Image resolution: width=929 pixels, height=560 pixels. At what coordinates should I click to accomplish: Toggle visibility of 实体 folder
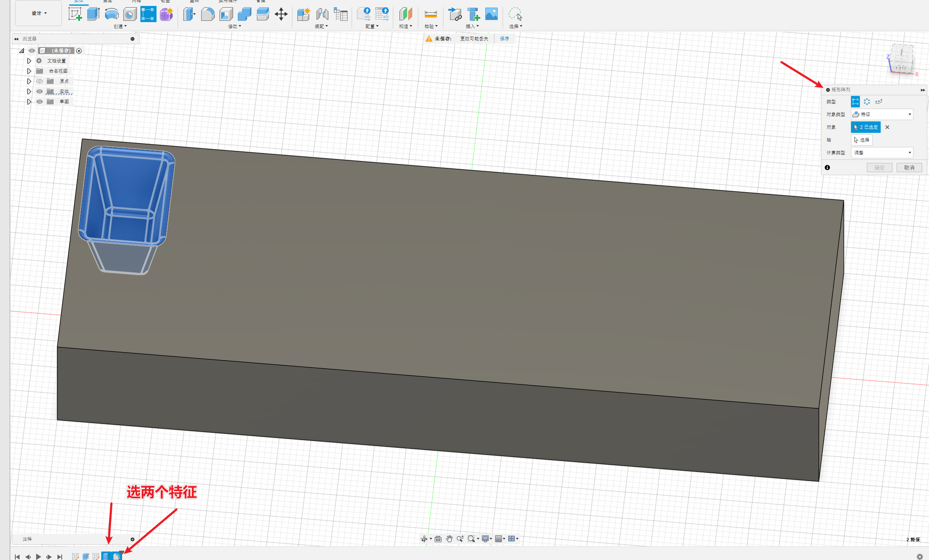pos(40,91)
